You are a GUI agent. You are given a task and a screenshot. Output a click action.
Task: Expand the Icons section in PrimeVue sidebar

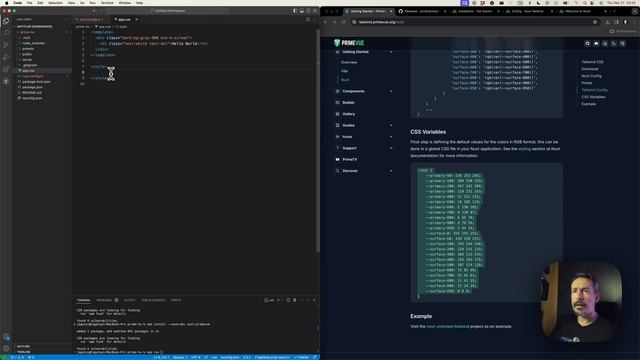click(x=364, y=137)
